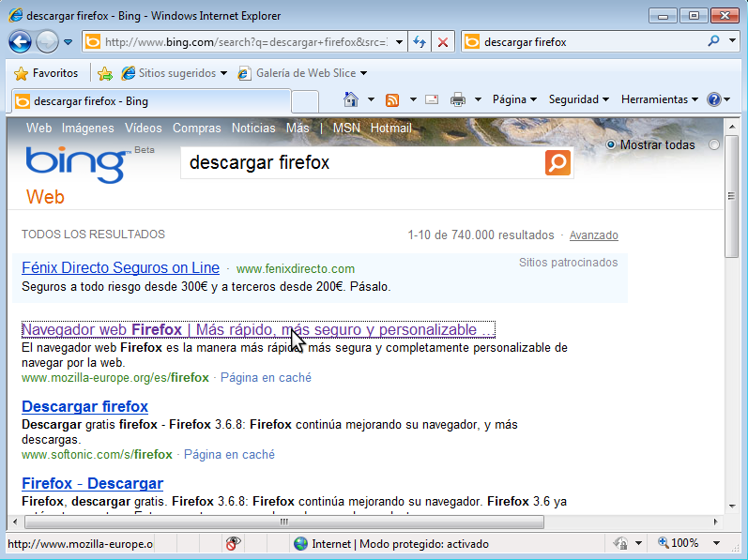Go to Bing Compras section
This screenshot has width=748, height=560.
(x=196, y=128)
